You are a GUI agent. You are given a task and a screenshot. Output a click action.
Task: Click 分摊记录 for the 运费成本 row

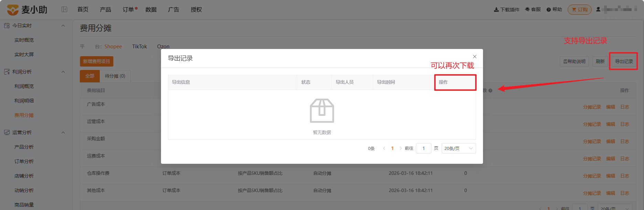592,159
